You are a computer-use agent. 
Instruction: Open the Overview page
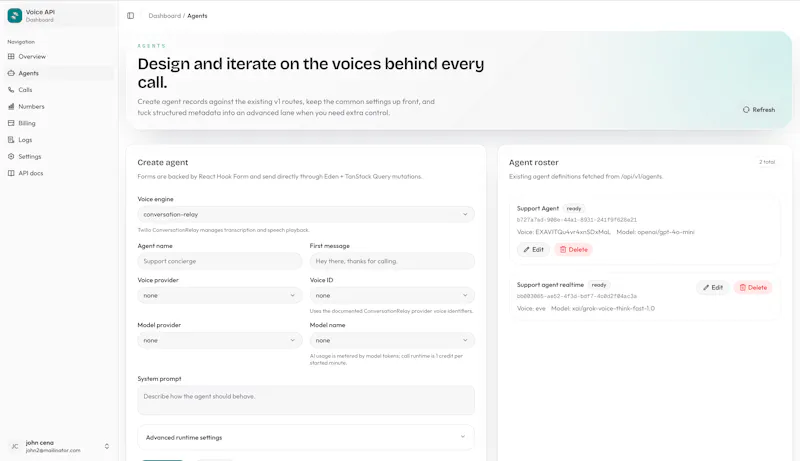(x=60, y=57)
